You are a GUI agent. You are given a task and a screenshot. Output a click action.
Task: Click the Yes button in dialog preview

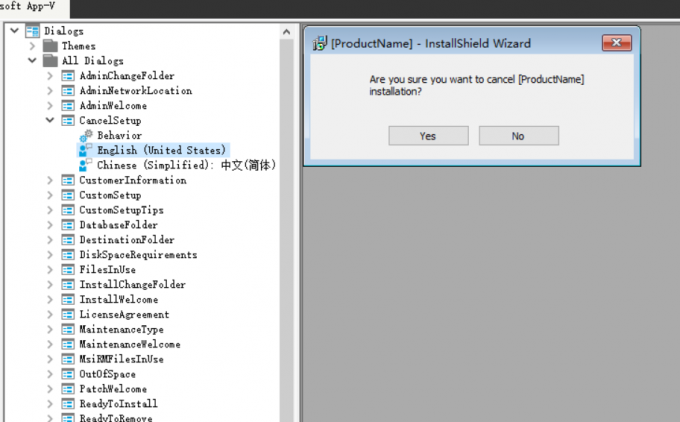tap(428, 136)
